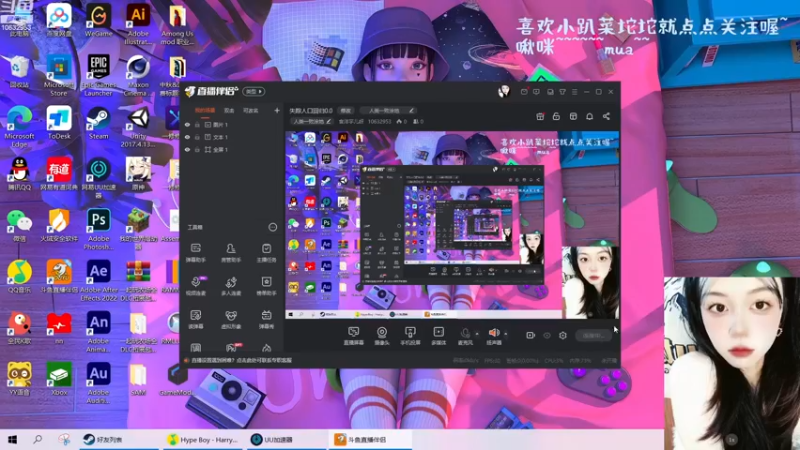Open the Windows Start menu
The image size is (800, 450).
click(12, 439)
